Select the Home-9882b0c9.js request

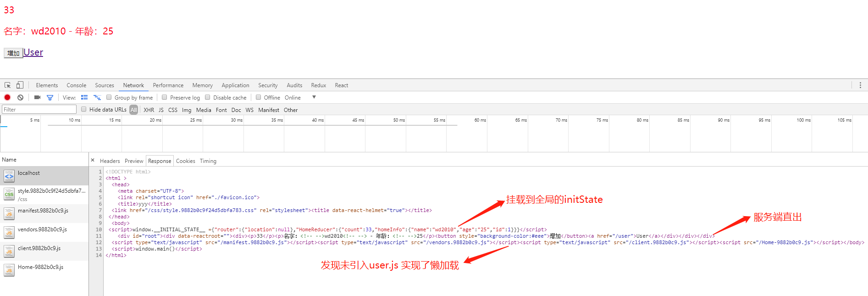pyautogui.click(x=40, y=267)
